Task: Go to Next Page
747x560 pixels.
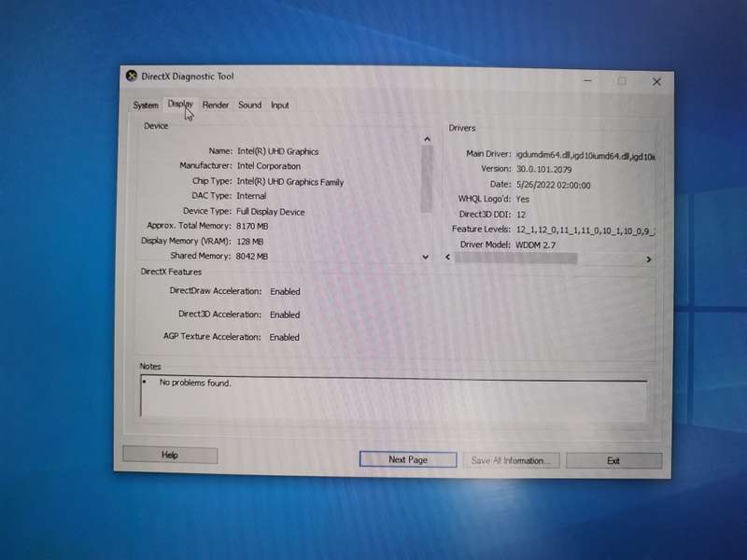Action: [408, 459]
